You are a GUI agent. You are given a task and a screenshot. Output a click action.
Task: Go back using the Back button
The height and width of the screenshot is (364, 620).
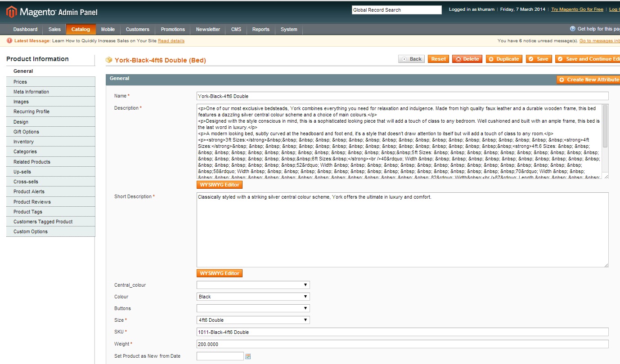tap(411, 59)
